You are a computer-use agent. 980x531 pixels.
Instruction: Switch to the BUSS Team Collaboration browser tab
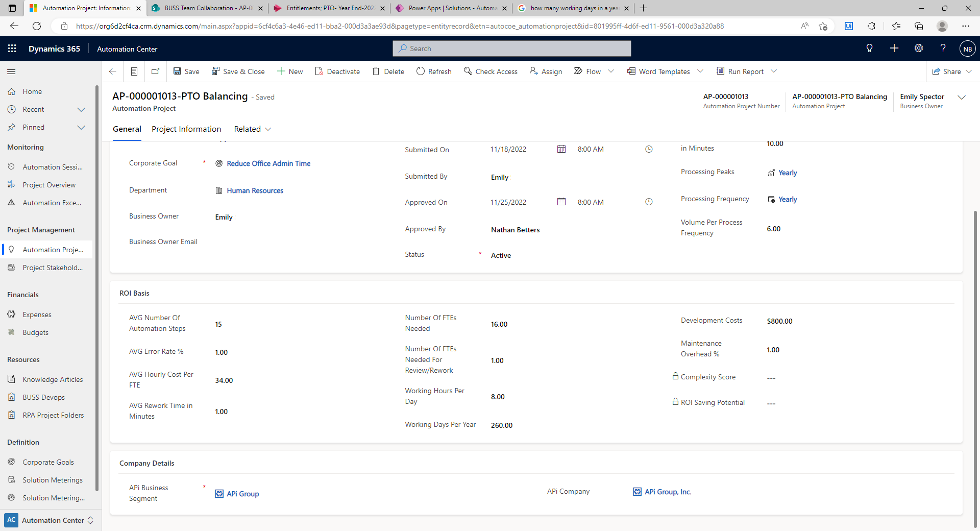(206, 8)
